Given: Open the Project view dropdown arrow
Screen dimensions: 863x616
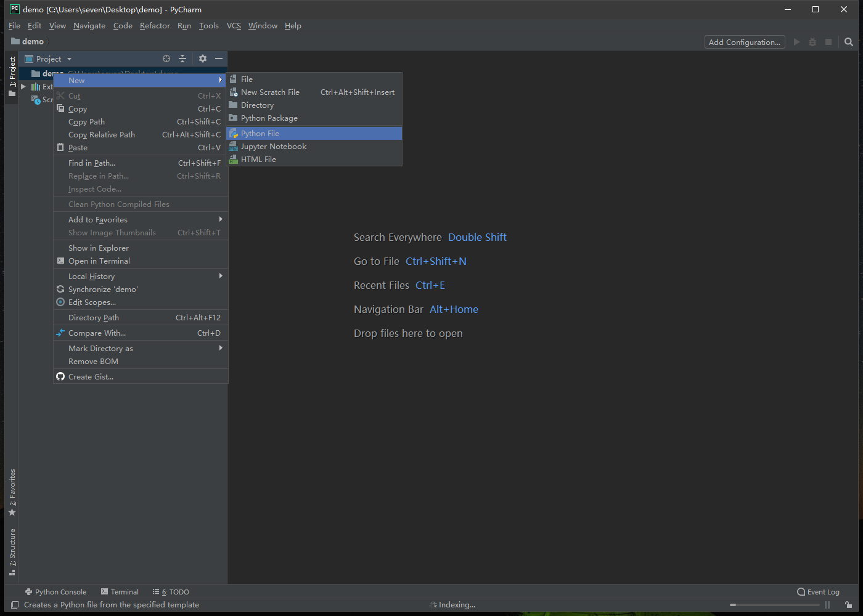Looking at the screenshot, I should [x=69, y=59].
